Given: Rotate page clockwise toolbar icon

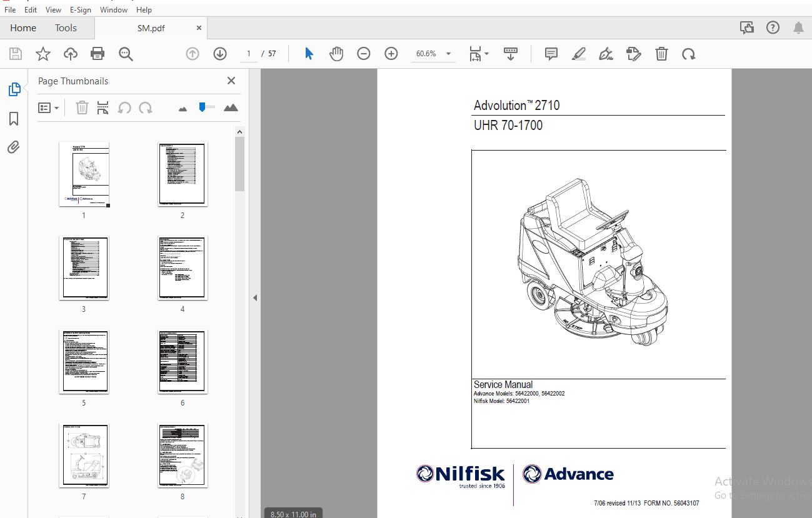Looking at the screenshot, I should (689, 54).
